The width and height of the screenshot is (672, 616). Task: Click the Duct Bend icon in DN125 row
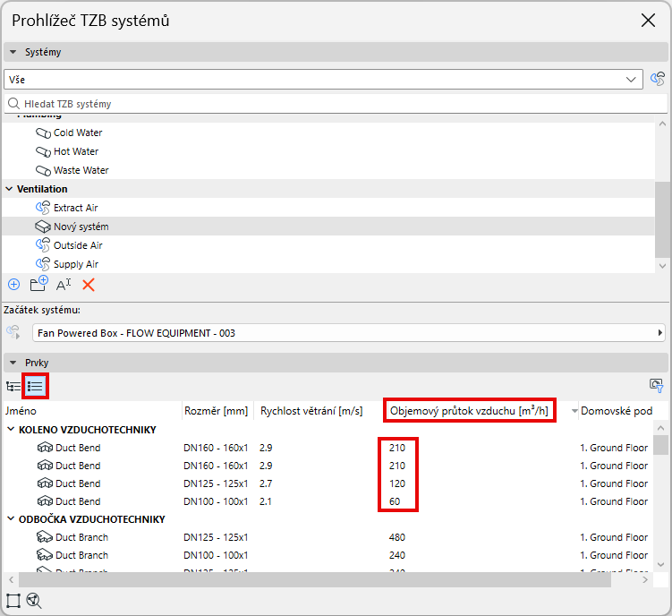coord(45,483)
